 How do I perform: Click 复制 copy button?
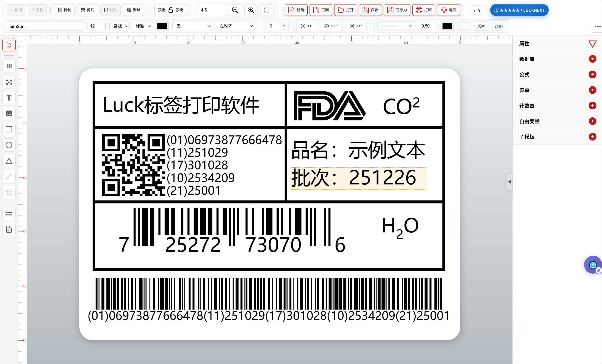pyautogui.click(x=64, y=10)
